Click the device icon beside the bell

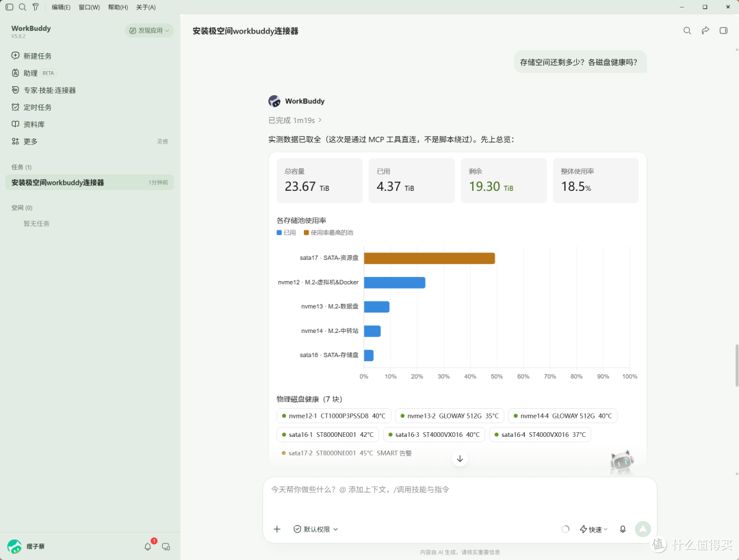[166, 546]
